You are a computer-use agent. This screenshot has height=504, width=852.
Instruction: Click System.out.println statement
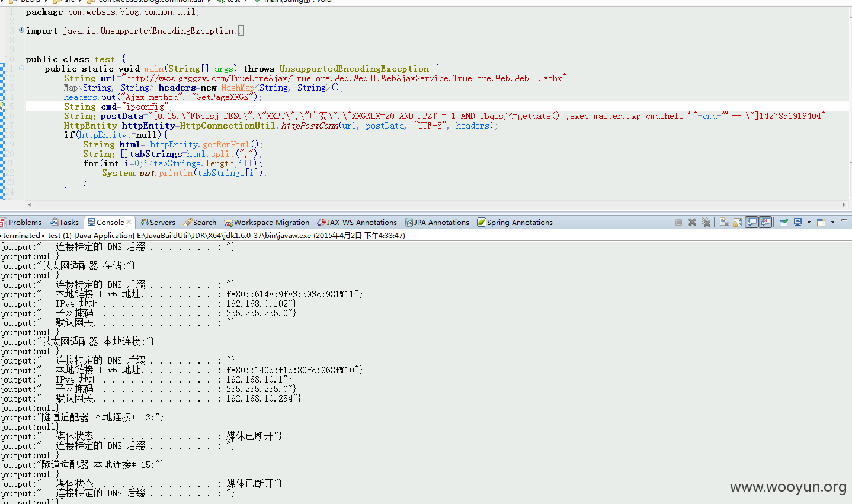pyautogui.click(x=184, y=173)
